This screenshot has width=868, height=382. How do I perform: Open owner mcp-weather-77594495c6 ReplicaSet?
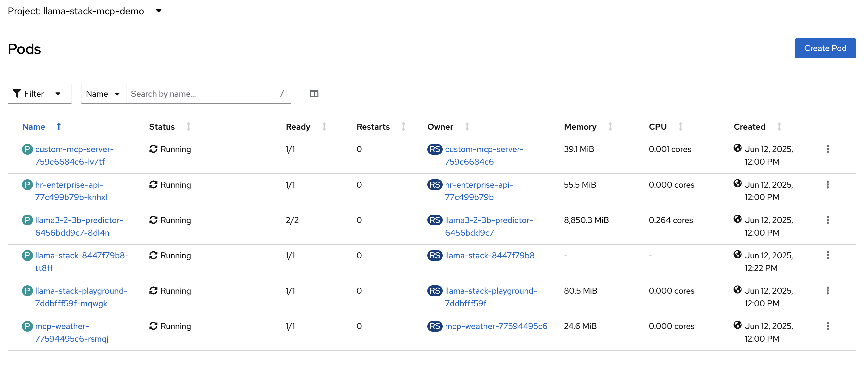pos(496,326)
